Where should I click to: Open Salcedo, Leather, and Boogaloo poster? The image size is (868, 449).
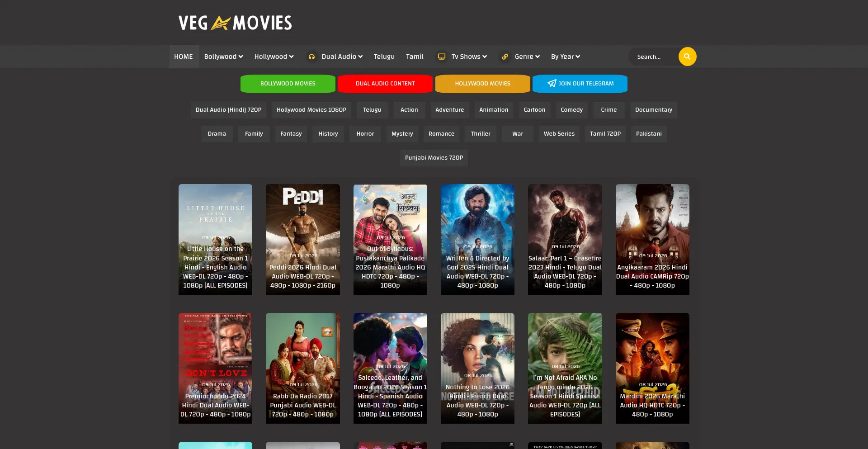pyautogui.click(x=390, y=368)
